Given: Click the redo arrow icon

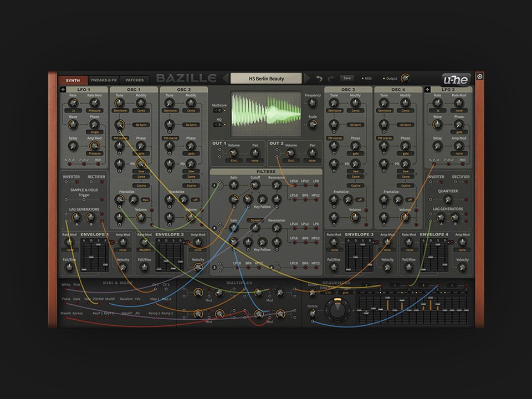Looking at the screenshot, I should [x=330, y=79].
